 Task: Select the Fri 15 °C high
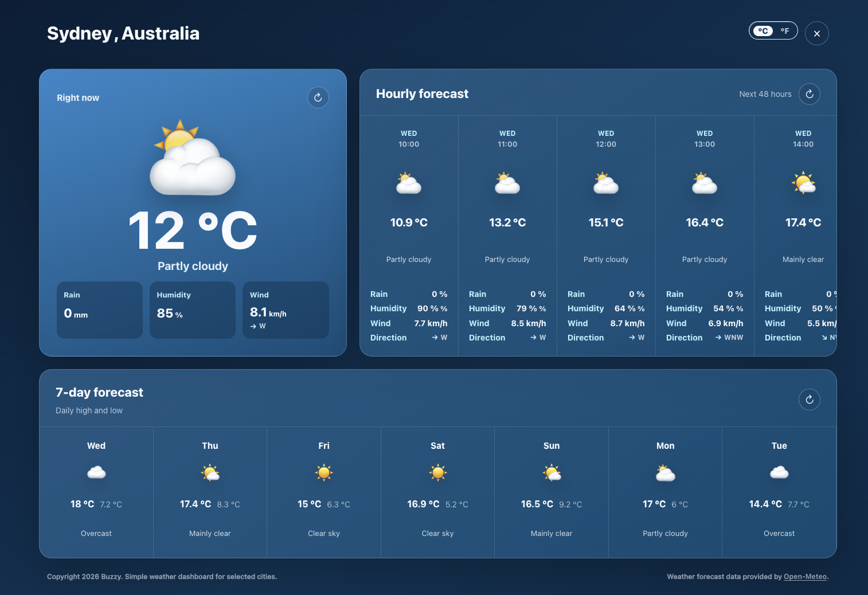[x=309, y=504]
